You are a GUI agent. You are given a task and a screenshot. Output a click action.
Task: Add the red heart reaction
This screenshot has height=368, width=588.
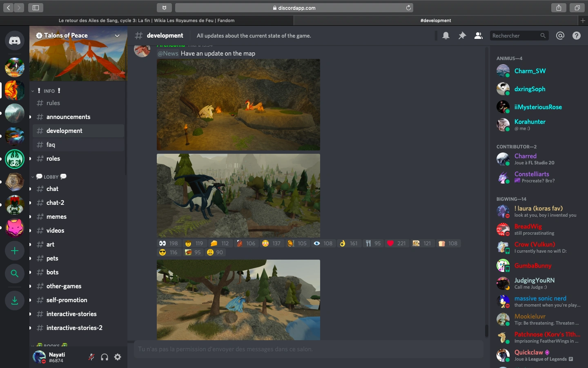396,243
